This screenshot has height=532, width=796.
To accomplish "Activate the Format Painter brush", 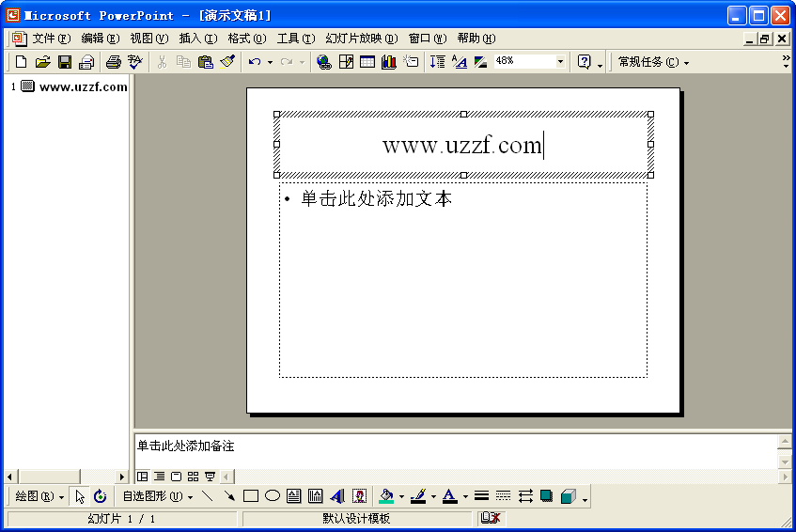I will pos(227,62).
